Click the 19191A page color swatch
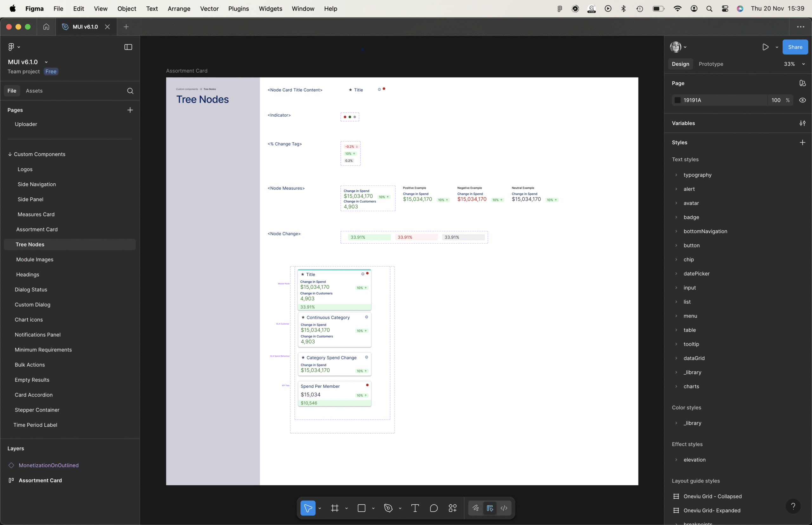812x525 pixels. pyautogui.click(x=678, y=100)
